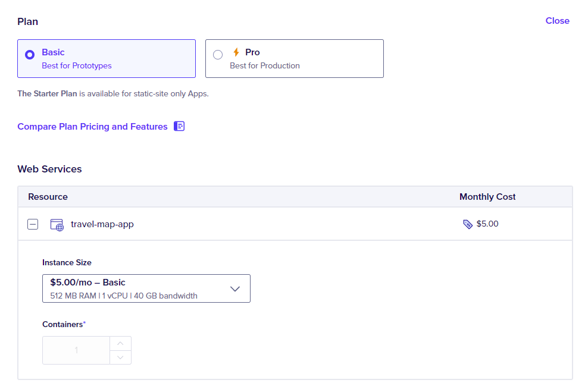Click the Web Services section heading
This screenshot has height=383, width=588.
pos(49,169)
